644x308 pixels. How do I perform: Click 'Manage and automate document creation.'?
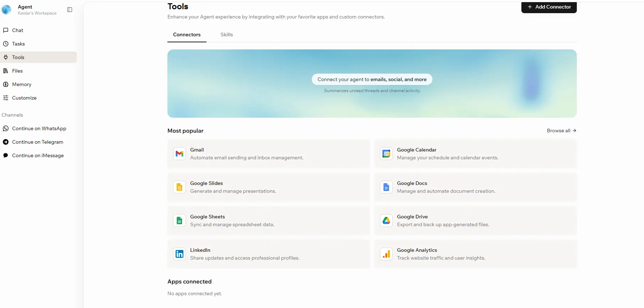[x=446, y=191]
